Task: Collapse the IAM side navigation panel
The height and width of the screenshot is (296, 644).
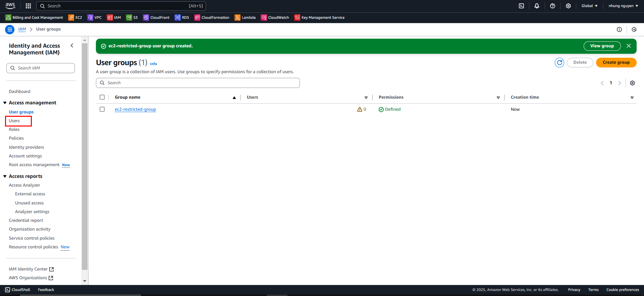Action: coord(72,46)
